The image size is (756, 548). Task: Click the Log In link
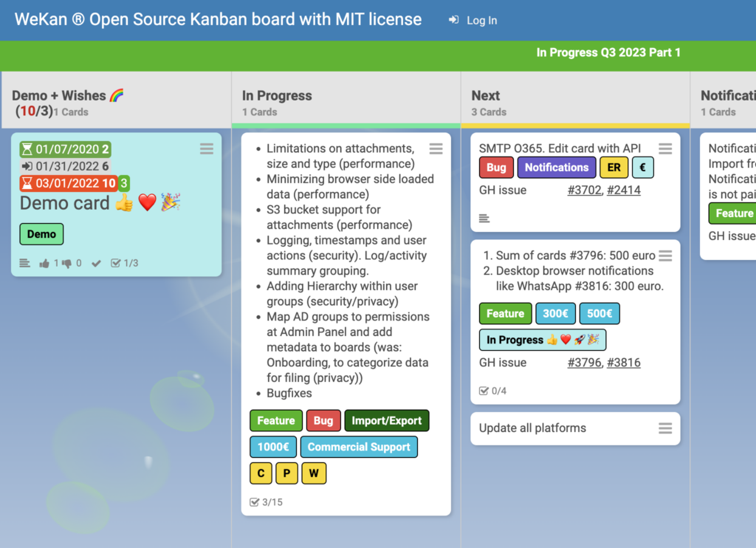coord(473,20)
